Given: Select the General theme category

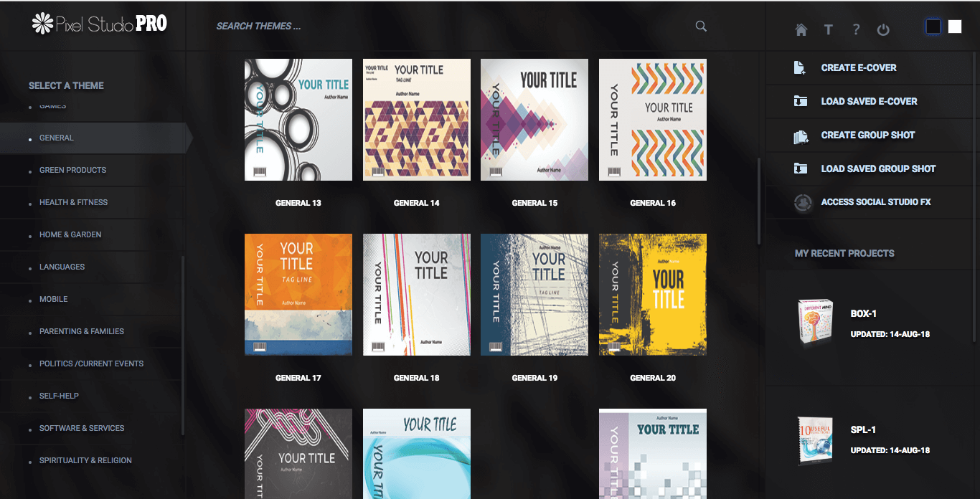Looking at the screenshot, I should click(92, 138).
